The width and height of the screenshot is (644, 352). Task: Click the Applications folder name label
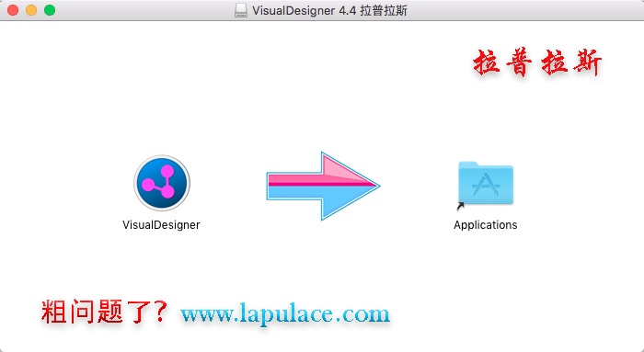coord(486,225)
